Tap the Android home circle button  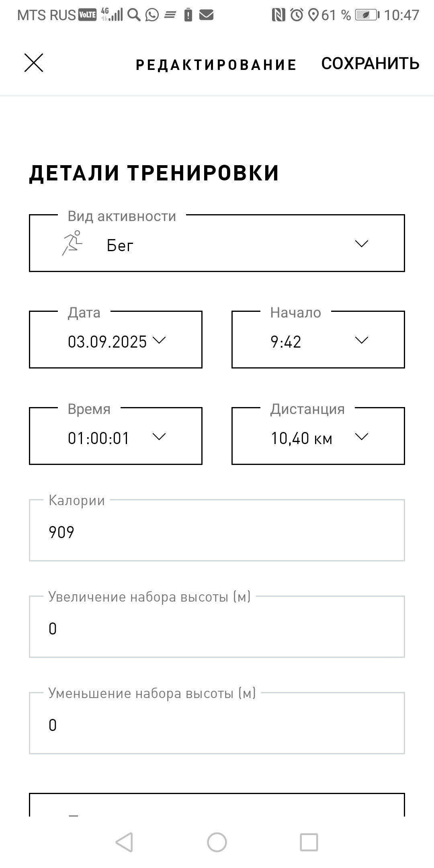pos(217,842)
